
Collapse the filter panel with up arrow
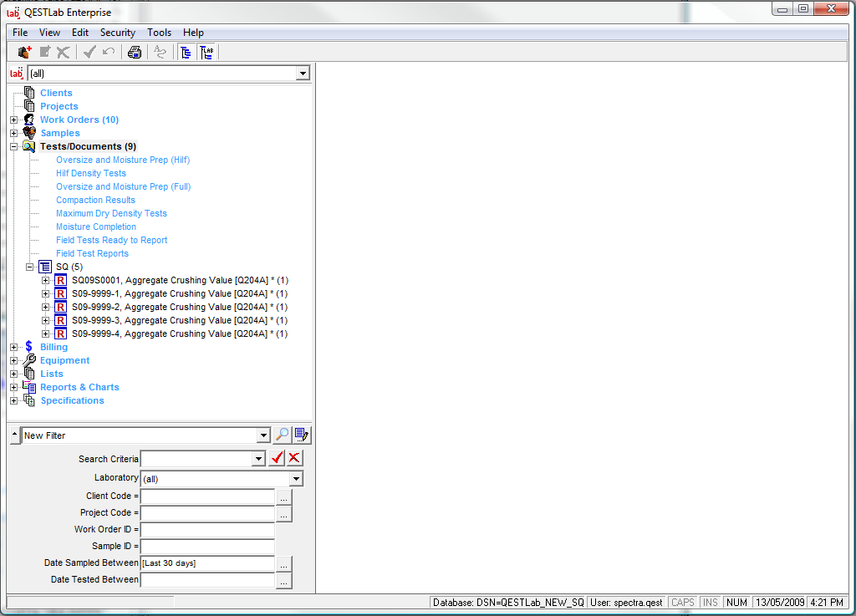pos(13,435)
